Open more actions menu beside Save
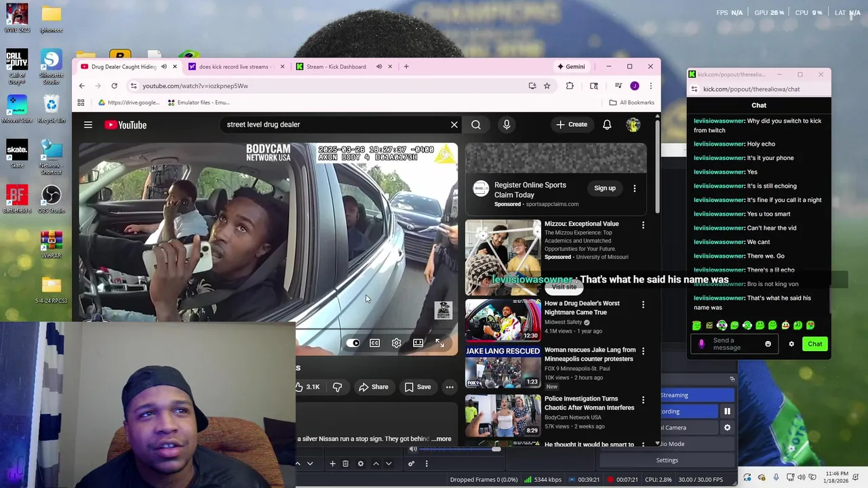The height and width of the screenshot is (488, 868). pyautogui.click(x=450, y=387)
